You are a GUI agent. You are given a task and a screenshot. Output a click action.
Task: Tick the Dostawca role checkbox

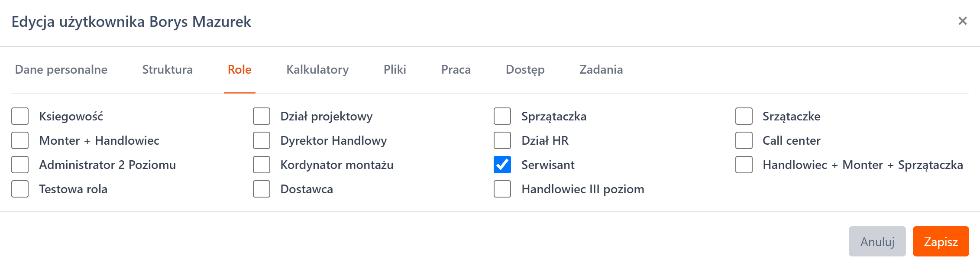click(x=262, y=189)
